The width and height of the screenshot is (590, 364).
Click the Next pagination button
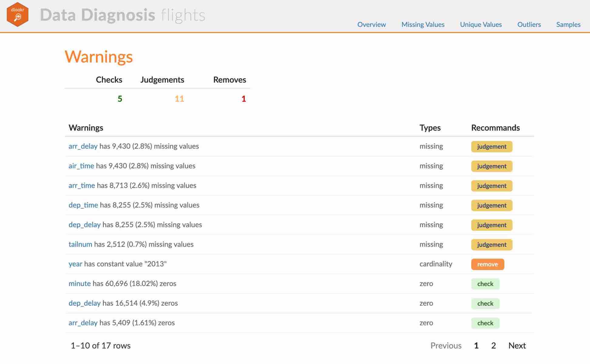pyautogui.click(x=517, y=345)
